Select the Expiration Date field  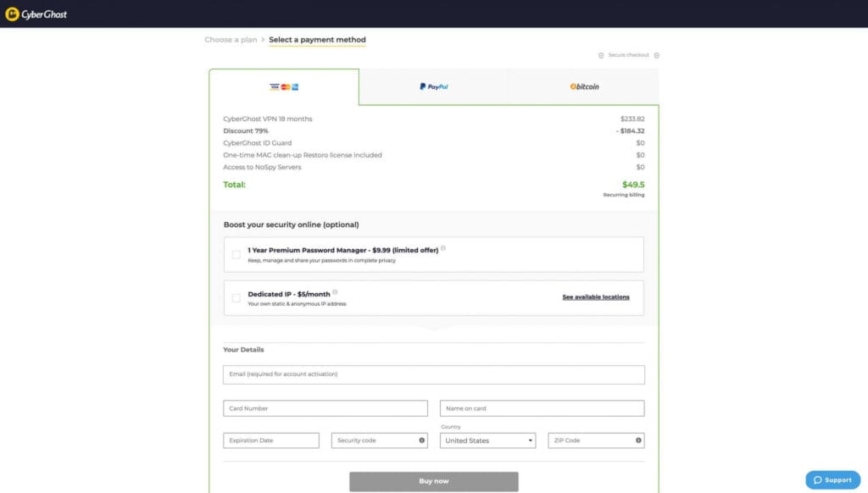coord(270,440)
